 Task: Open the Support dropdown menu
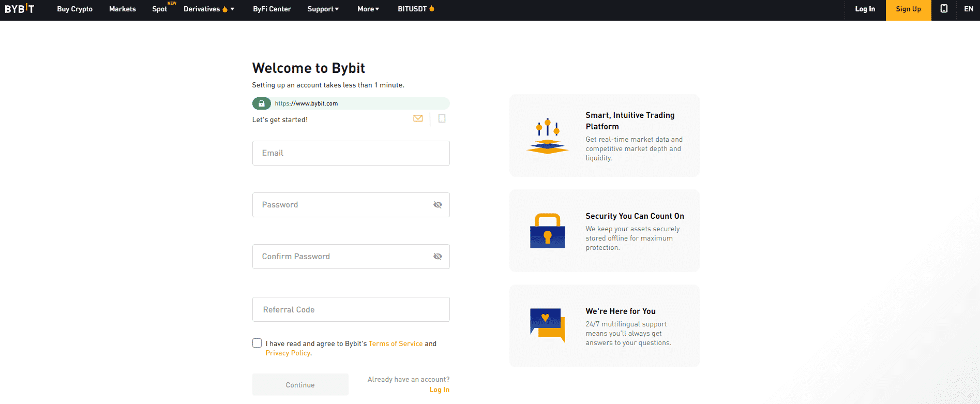pyautogui.click(x=323, y=9)
